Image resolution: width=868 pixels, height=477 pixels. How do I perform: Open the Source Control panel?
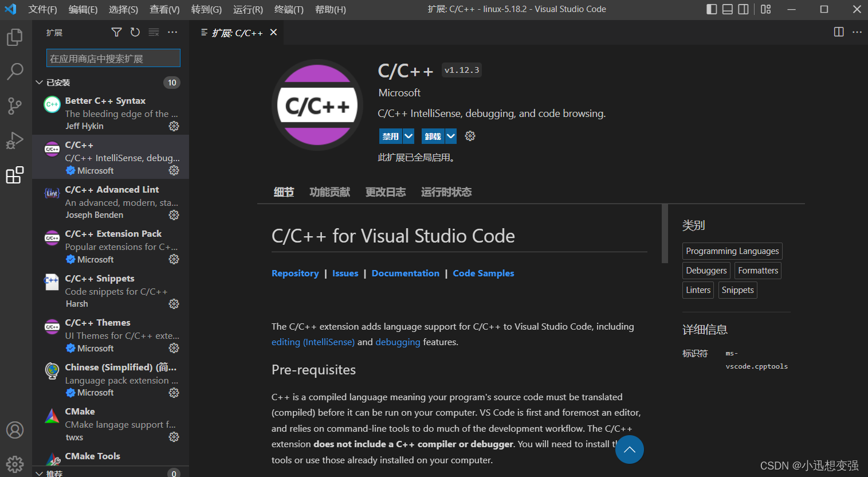pyautogui.click(x=14, y=105)
